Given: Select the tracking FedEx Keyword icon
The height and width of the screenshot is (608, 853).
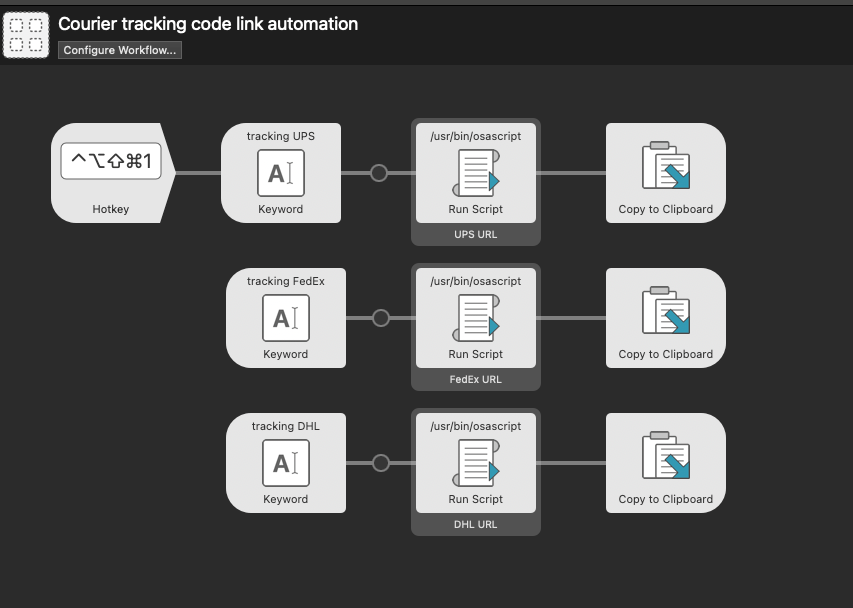Looking at the screenshot, I should click(286, 318).
